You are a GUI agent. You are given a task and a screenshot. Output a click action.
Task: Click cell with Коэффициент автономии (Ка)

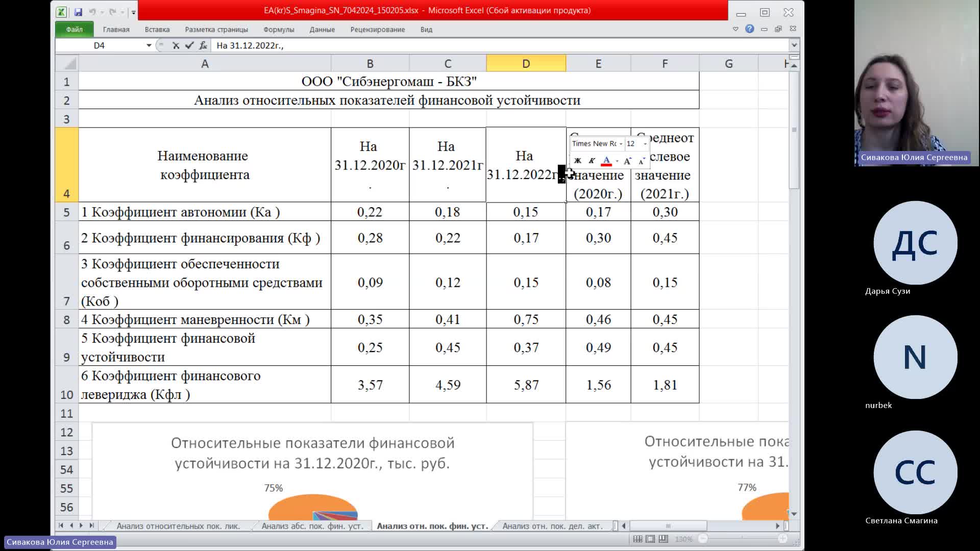coord(205,212)
